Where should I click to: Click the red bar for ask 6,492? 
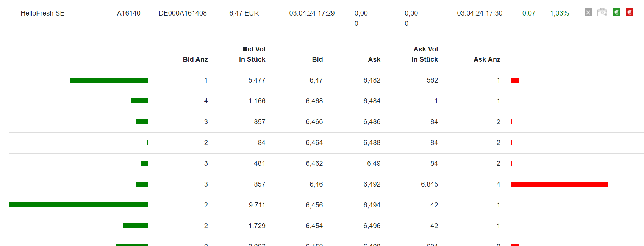(x=559, y=184)
